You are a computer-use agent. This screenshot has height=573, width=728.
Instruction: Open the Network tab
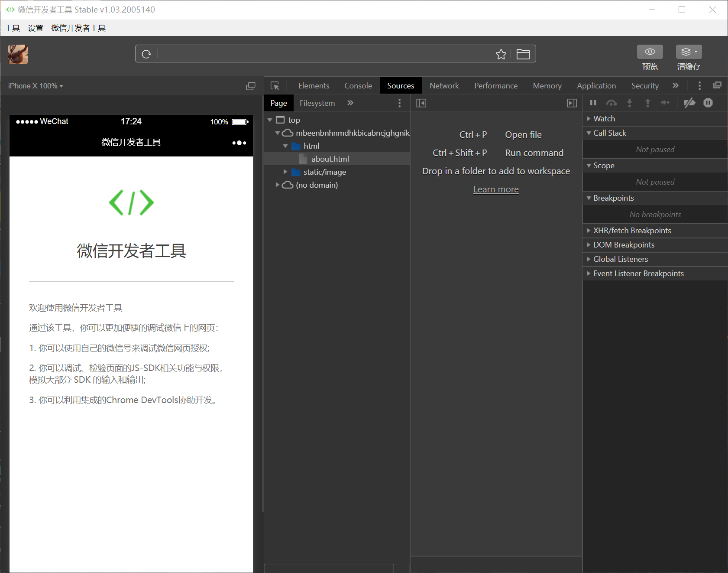tap(444, 86)
